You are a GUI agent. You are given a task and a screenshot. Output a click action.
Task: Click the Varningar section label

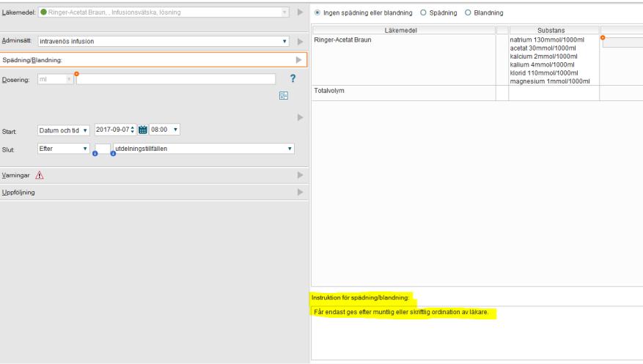tap(15, 175)
